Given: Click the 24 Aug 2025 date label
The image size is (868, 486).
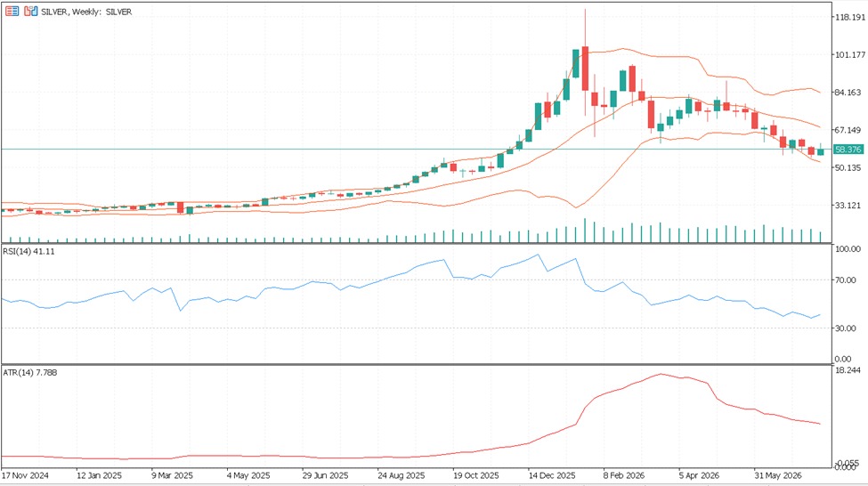Looking at the screenshot, I should (402, 475).
